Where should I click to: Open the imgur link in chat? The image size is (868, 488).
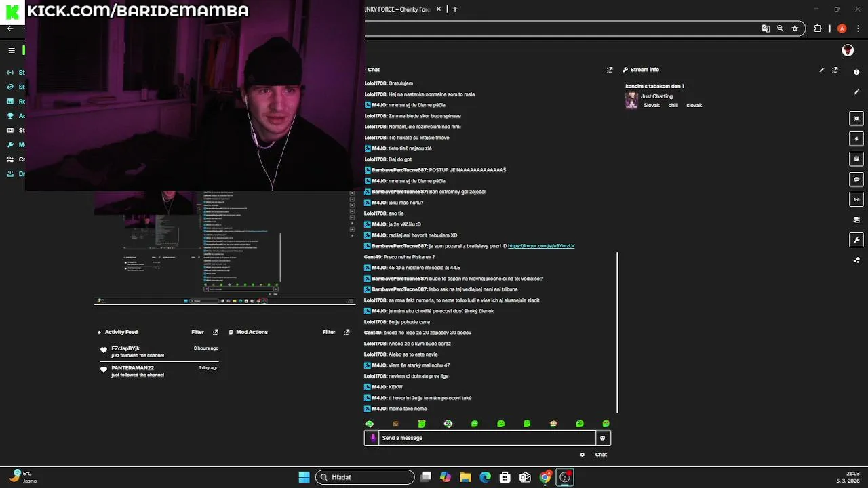coord(541,246)
